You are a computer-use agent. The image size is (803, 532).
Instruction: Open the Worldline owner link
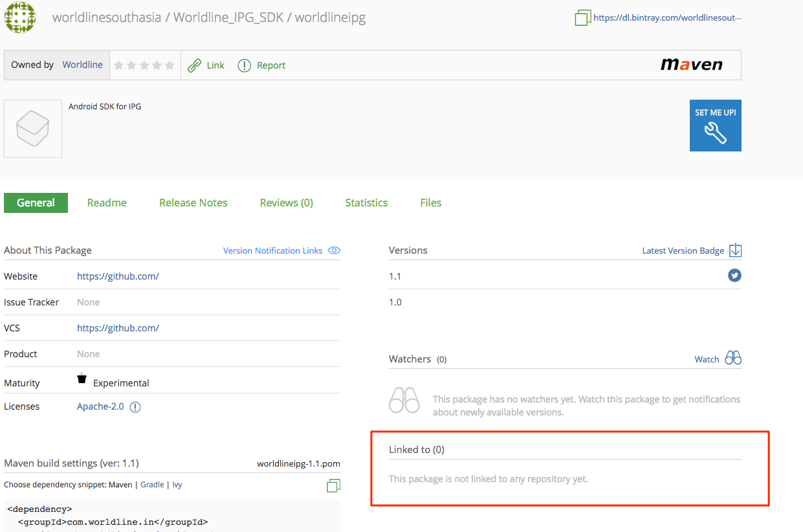(x=82, y=65)
